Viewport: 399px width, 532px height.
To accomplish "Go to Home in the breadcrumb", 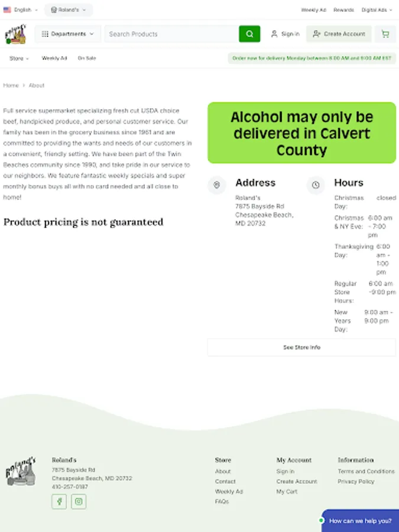I will point(11,86).
